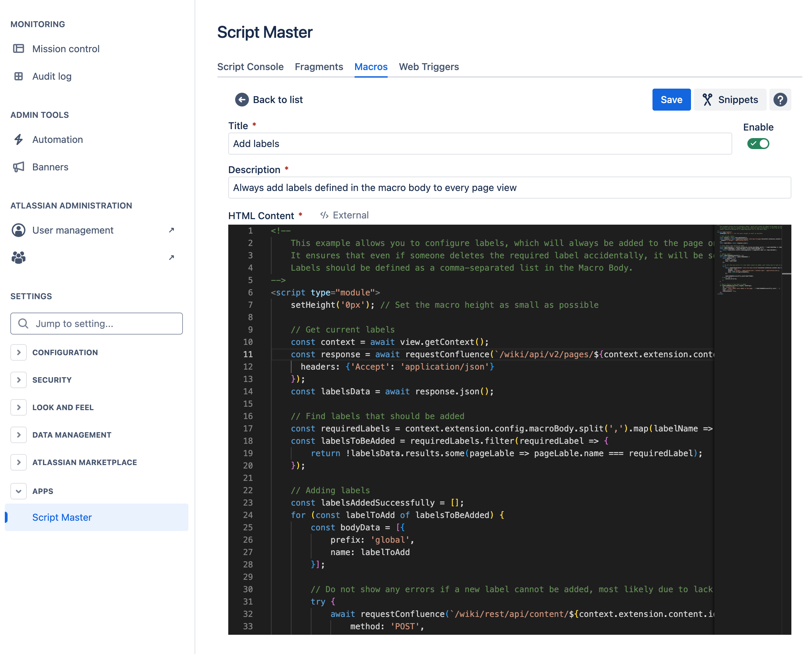Open Automation via lightning bolt icon
812x654 pixels.
click(19, 139)
